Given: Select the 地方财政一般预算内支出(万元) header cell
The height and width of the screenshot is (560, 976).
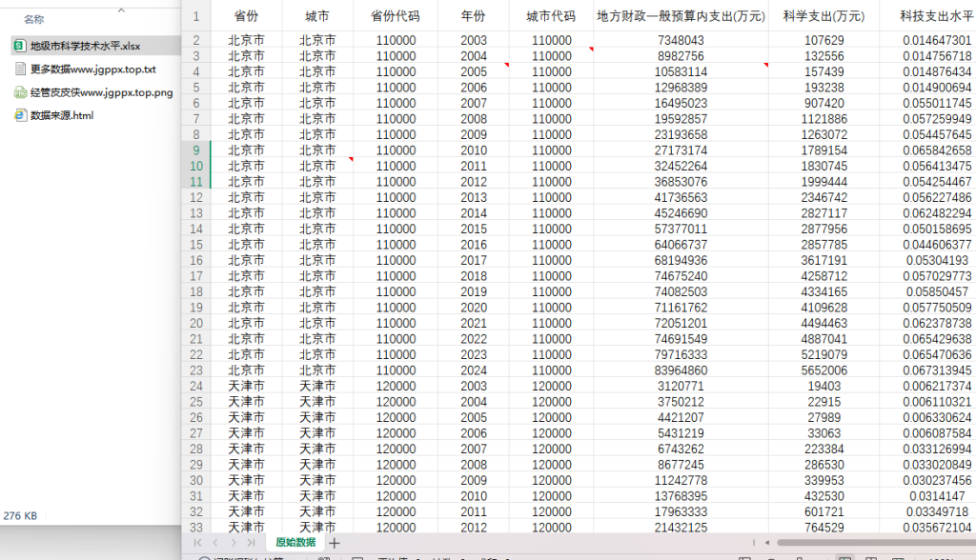Looking at the screenshot, I should click(x=681, y=16).
